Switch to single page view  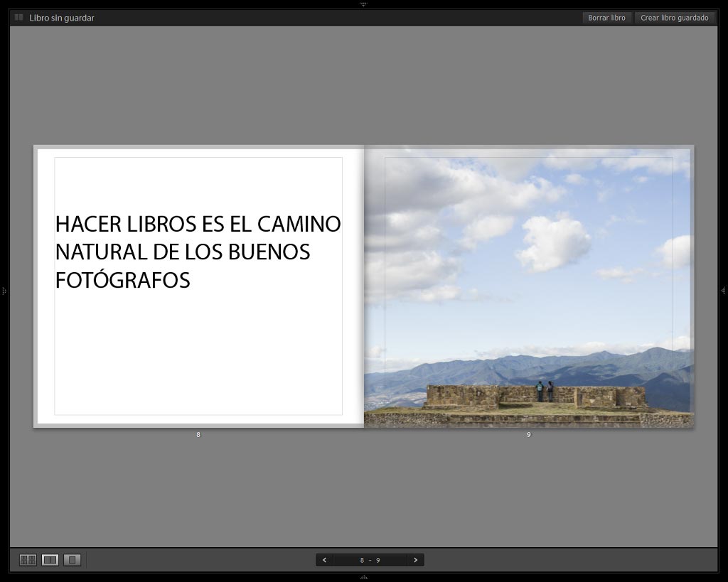(x=72, y=560)
